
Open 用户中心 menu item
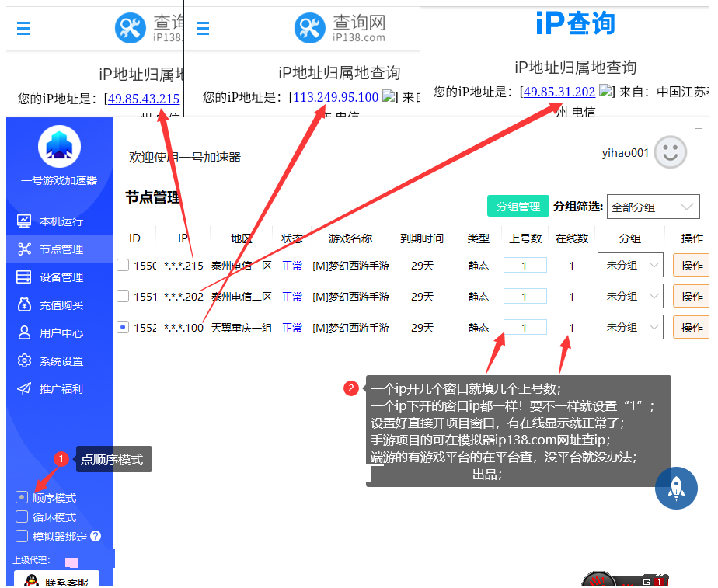60,332
